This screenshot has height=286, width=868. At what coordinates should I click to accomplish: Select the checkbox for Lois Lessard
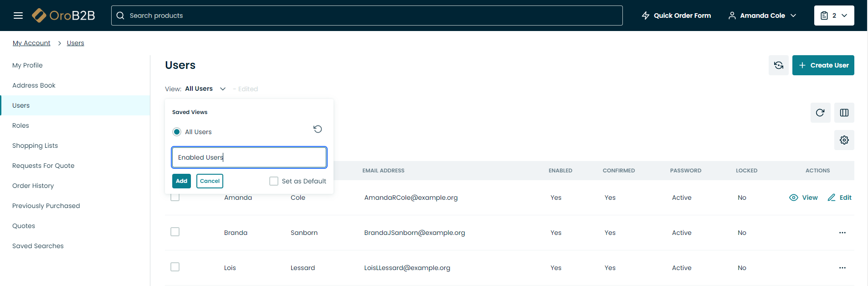tap(175, 267)
